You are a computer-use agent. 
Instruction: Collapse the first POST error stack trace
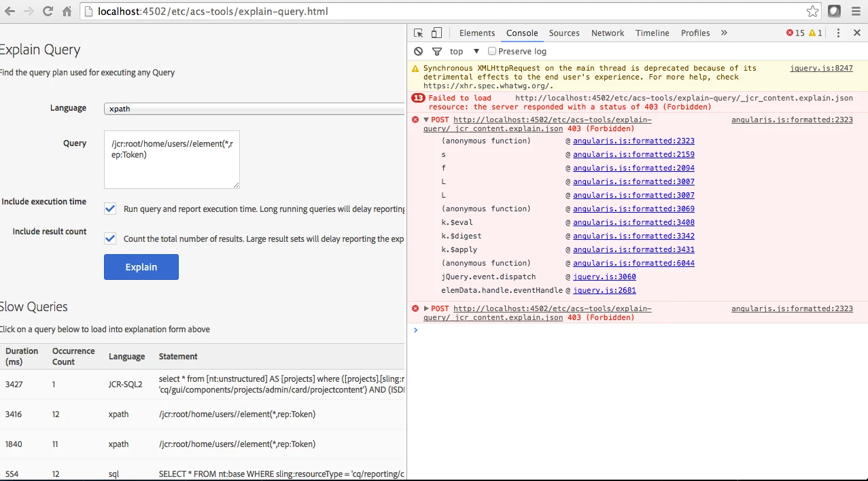click(x=426, y=120)
